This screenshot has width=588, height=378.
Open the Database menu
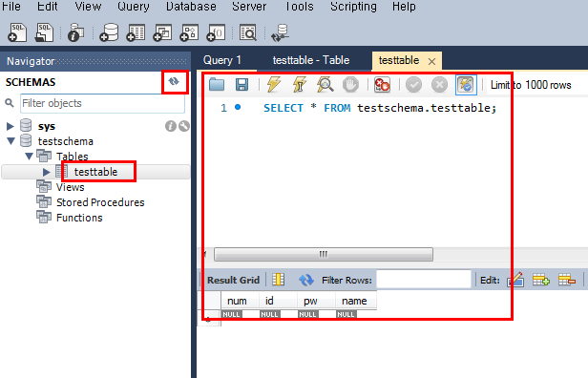[191, 7]
